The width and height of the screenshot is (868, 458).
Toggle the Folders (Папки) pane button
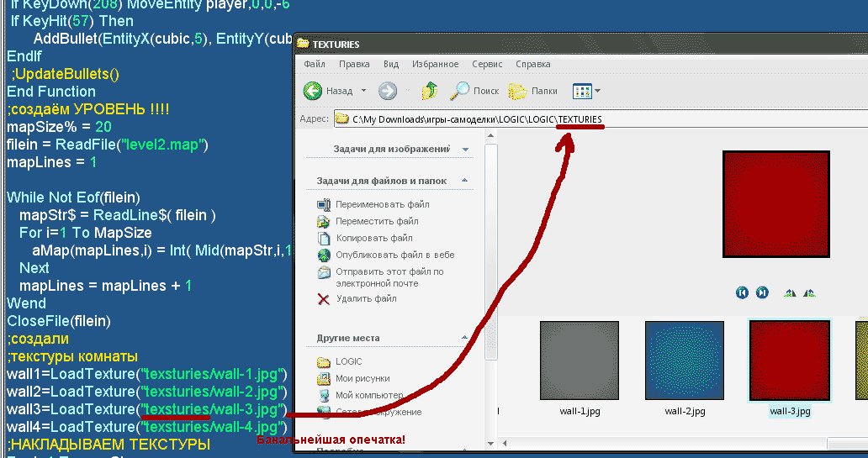[518, 91]
